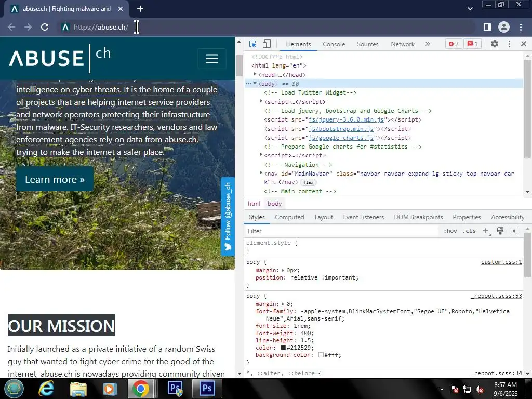
Task: Open the Properties tab
Action: (467, 217)
